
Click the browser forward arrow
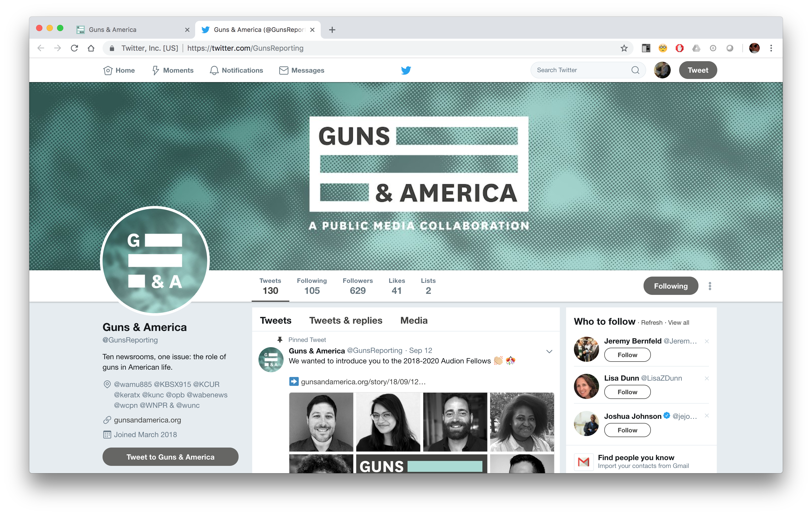[57, 48]
